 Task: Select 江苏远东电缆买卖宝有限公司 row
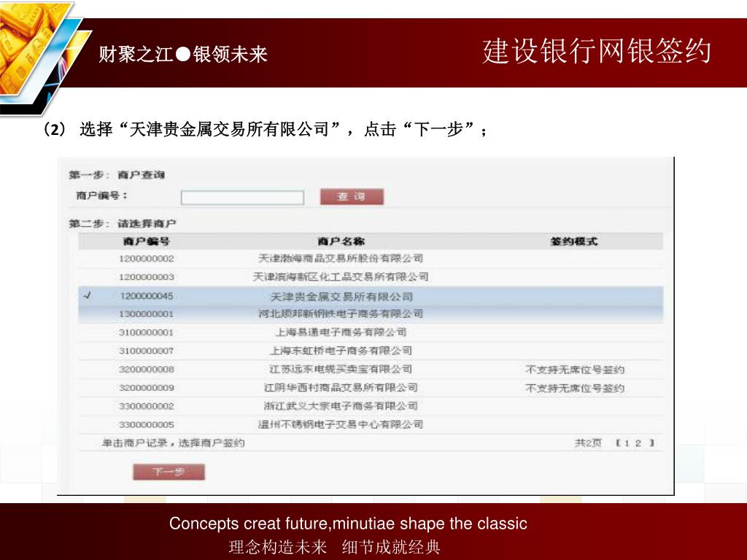click(371, 370)
